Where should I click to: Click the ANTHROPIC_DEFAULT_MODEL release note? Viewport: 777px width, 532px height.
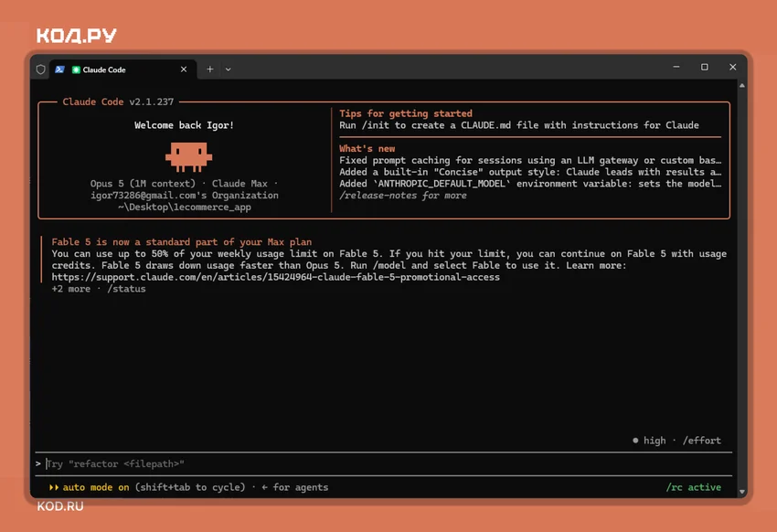[530, 184]
